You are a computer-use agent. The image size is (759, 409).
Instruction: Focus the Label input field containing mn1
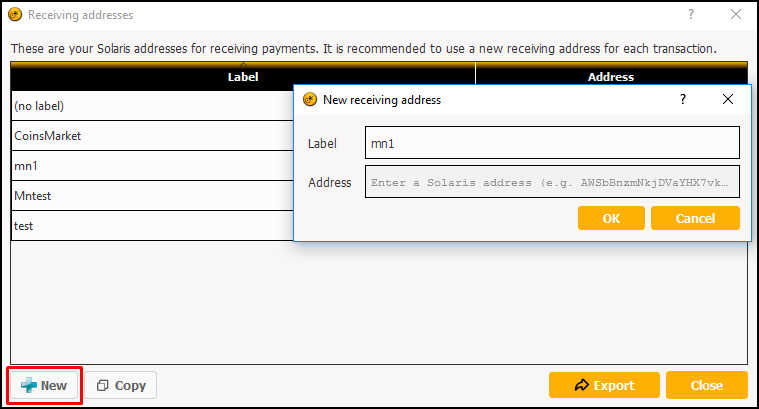552,143
